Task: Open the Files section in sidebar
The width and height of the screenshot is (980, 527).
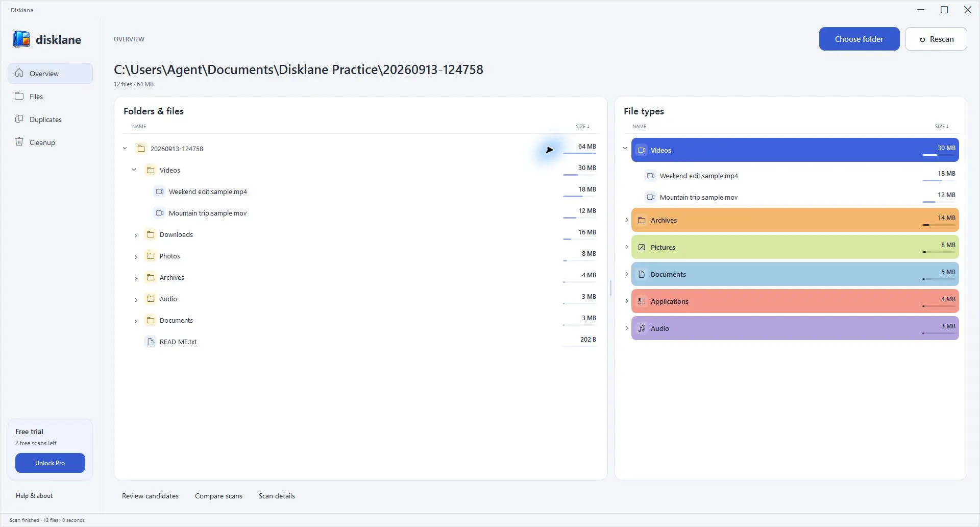Action: click(x=50, y=96)
